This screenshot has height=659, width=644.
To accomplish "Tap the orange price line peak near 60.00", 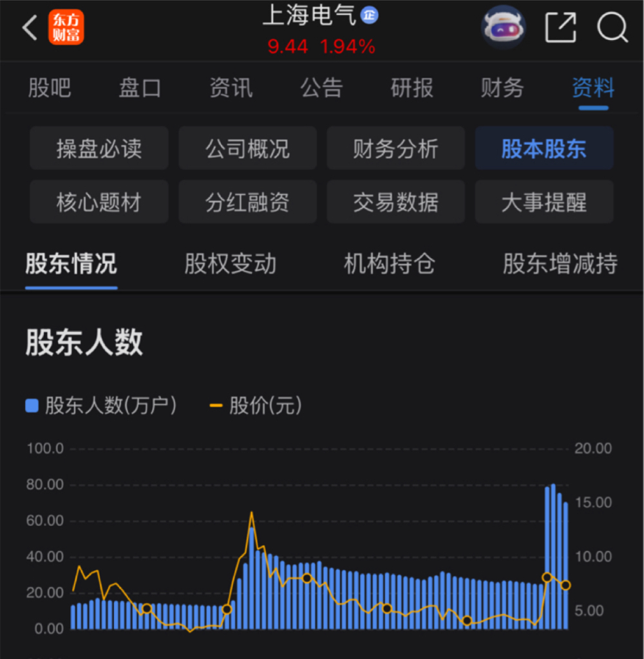I will 252,513.
